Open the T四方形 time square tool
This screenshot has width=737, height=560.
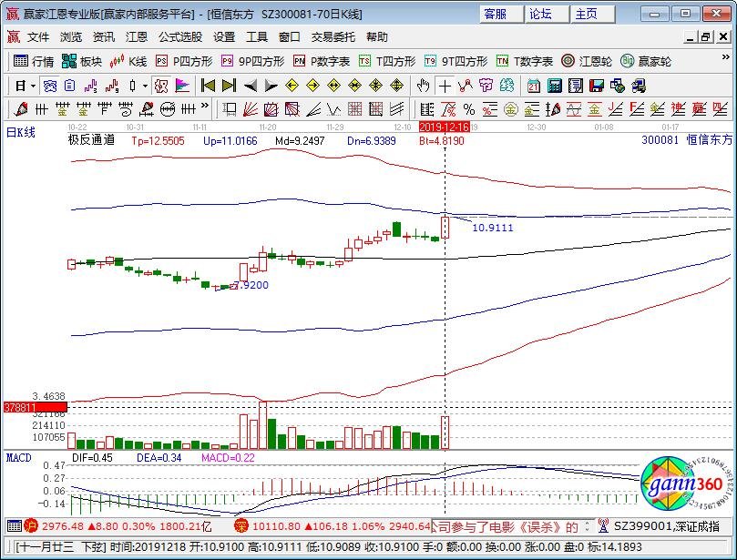point(387,61)
